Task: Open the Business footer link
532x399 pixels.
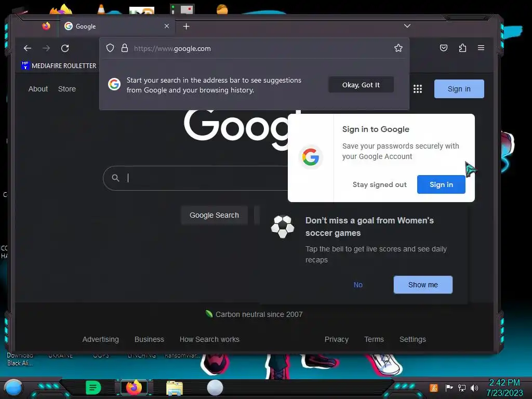Action: 149,339
